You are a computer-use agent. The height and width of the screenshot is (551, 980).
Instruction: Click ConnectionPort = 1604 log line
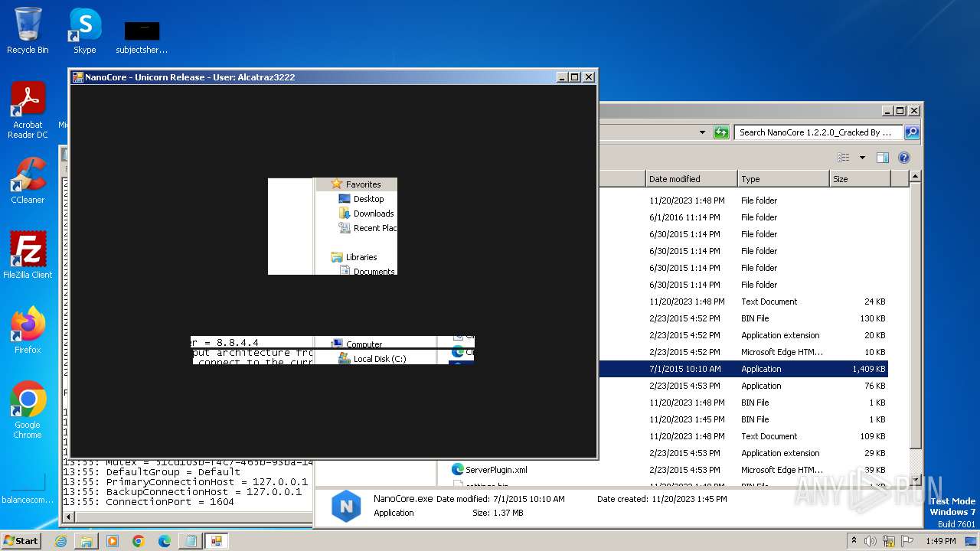(x=148, y=502)
